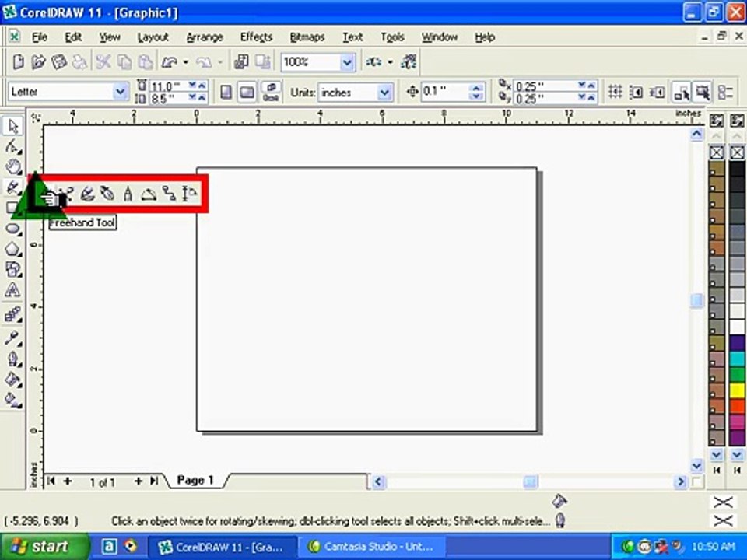The height and width of the screenshot is (560, 747).
Task: Open the Help menu
Action: [485, 37]
